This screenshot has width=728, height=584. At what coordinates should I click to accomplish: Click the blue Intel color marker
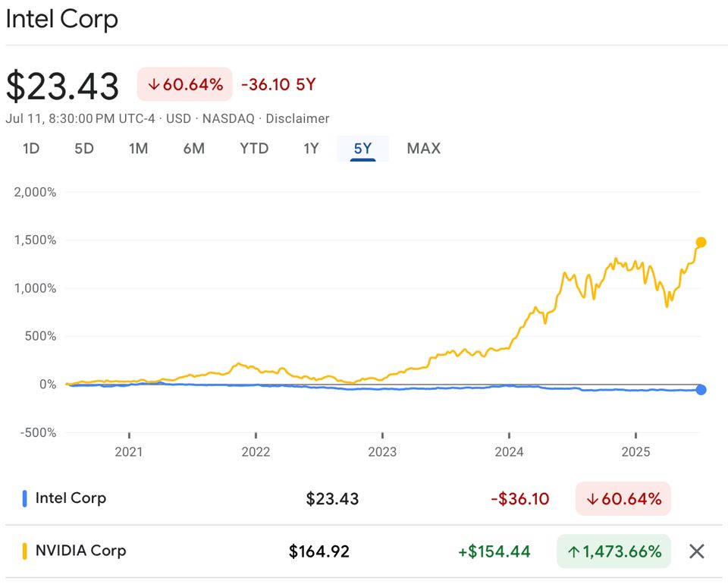pos(24,499)
